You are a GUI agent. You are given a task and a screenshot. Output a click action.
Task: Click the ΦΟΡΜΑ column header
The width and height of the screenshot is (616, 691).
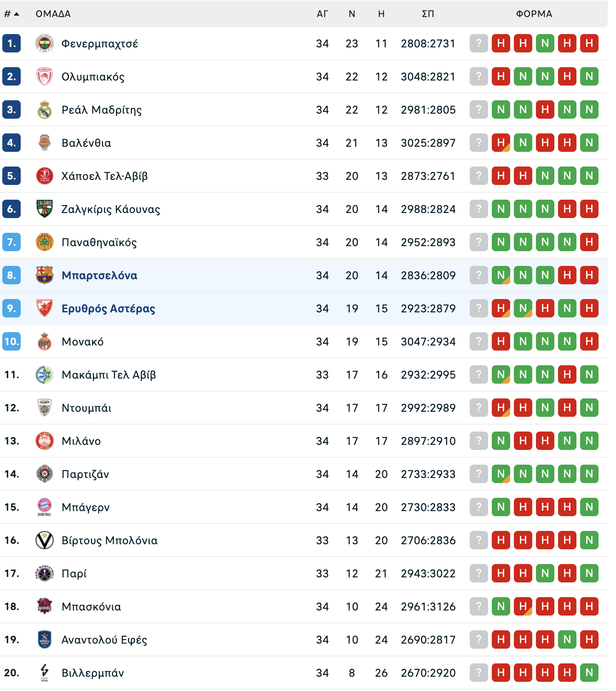point(534,14)
